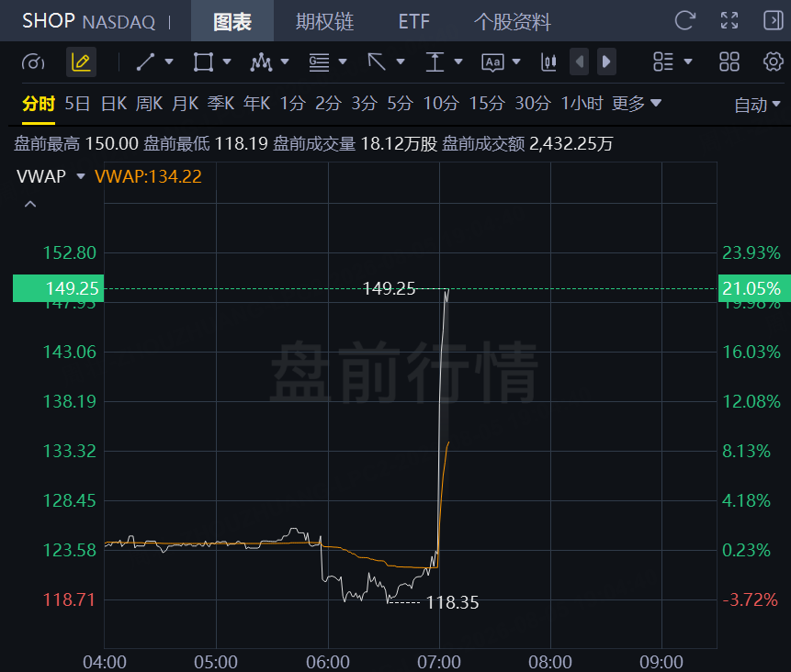Select the trend line tool
Viewport: 791px width, 672px height.
(145, 62)
